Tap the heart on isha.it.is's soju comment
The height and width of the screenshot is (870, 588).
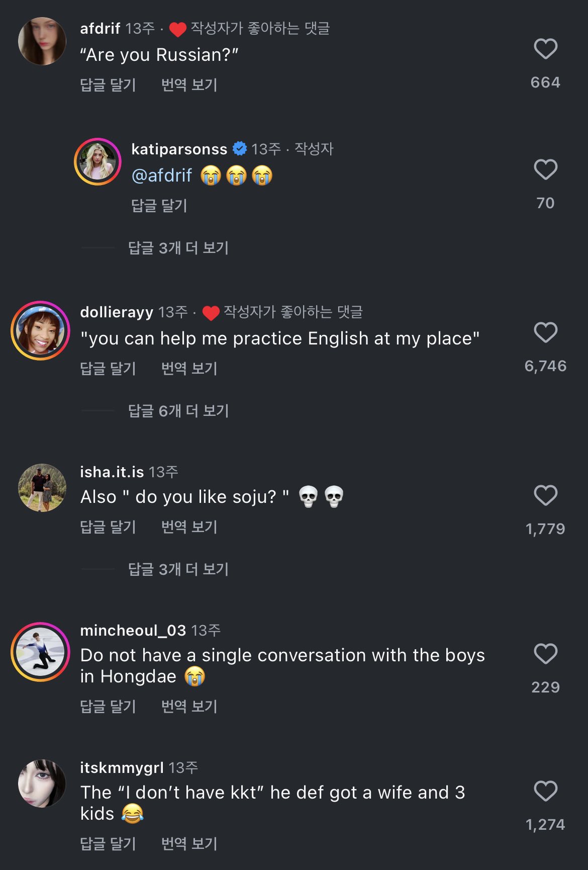pyautogui.click(x=545, y=496)
